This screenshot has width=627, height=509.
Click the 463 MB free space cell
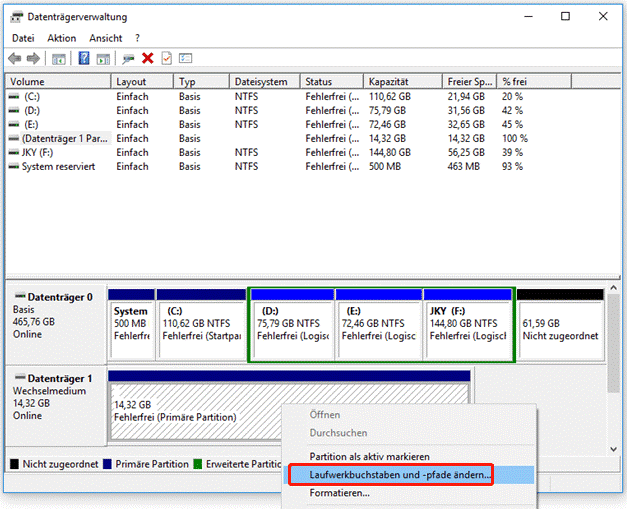pos(463,166)
